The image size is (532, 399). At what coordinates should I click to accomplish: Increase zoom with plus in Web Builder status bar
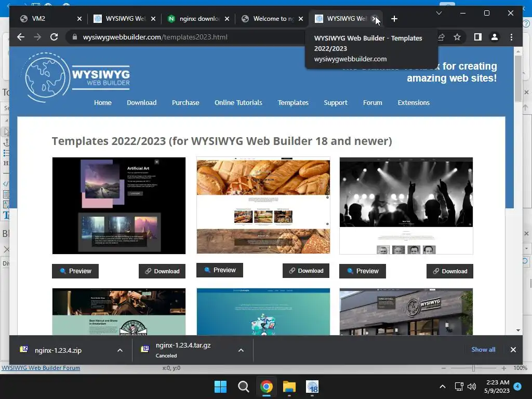point(504,368)
